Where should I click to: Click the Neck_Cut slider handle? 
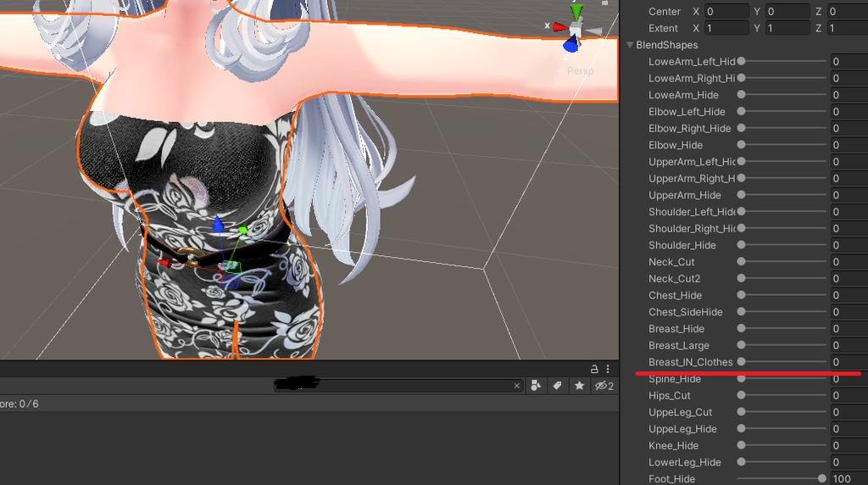741,261
